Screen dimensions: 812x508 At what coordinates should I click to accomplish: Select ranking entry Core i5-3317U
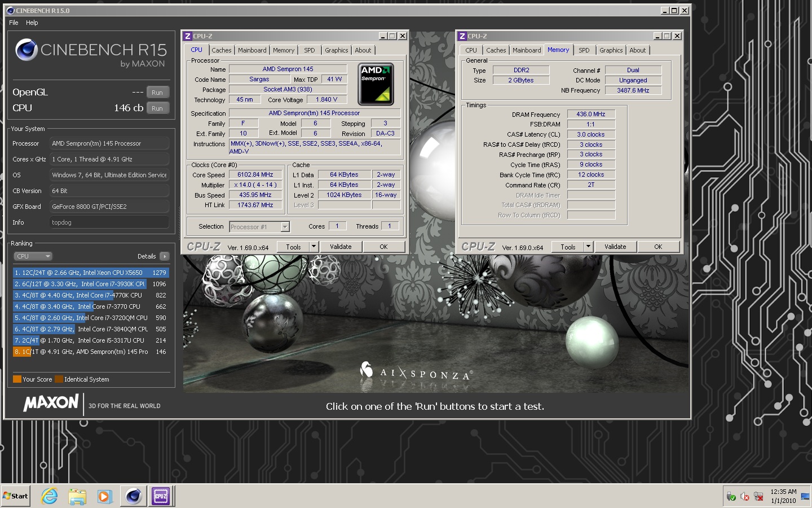(x=91, y=340)
